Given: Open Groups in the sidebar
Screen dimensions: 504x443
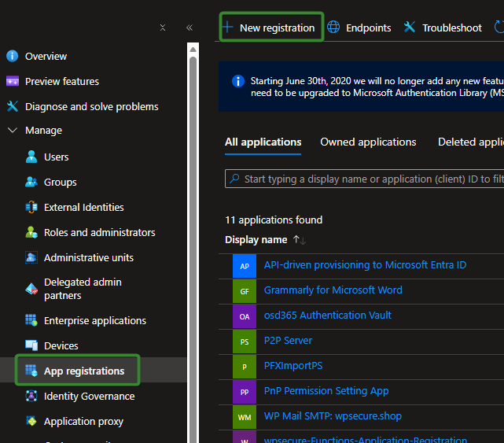Looking at the screenshot, I should coord(60,182).
